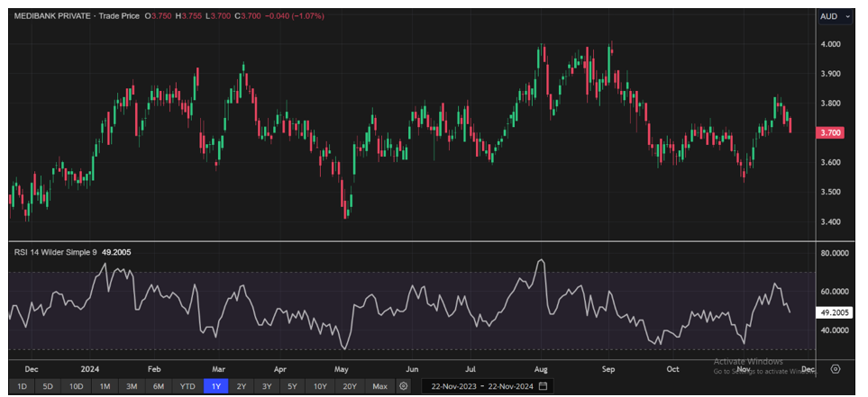
Task: Set chart range to 3M
Action: tap(132, 386)
